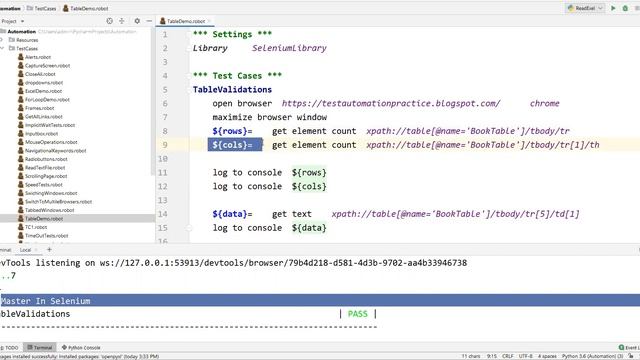Start debugging with the green bug icon
The image size is (640, 360).
pos(625,8)
